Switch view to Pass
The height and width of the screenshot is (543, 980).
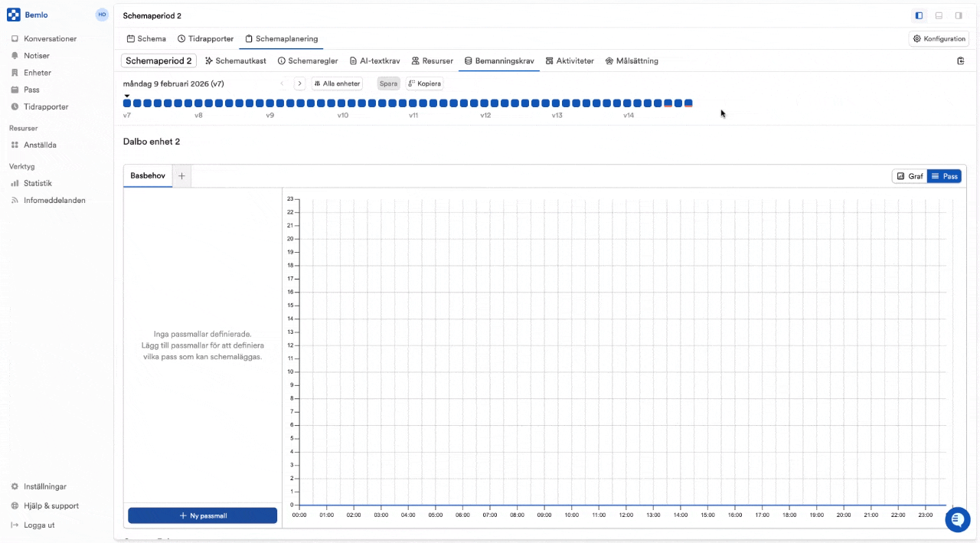[944, 176]
